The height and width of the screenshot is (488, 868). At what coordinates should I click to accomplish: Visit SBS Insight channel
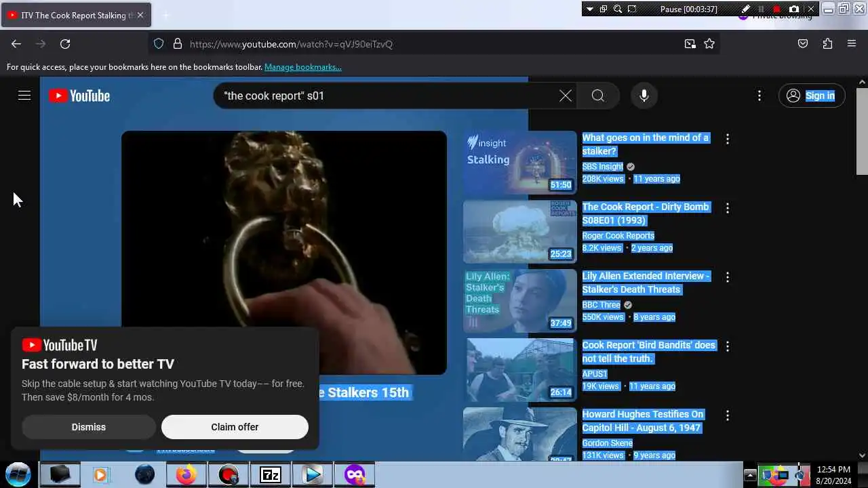[x=602, y=167]
